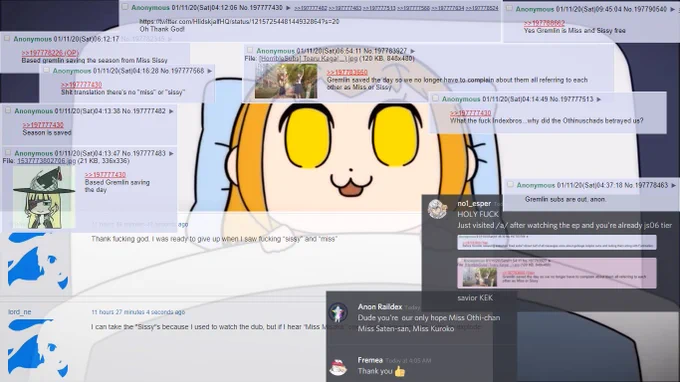Click 'HOLY FUCK' Discord message text
This screenshot has width=680, height=382.
click(478, 214)
